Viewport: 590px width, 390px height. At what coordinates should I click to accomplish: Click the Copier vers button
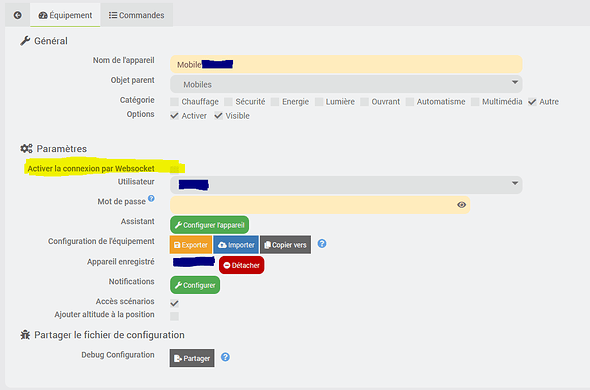tap(286, 245)
